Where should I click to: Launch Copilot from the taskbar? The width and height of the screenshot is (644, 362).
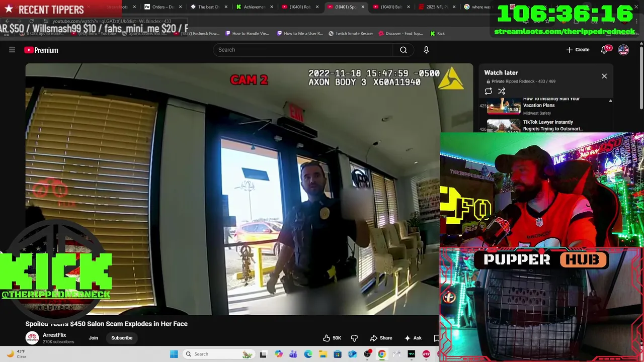click(279, 354)
